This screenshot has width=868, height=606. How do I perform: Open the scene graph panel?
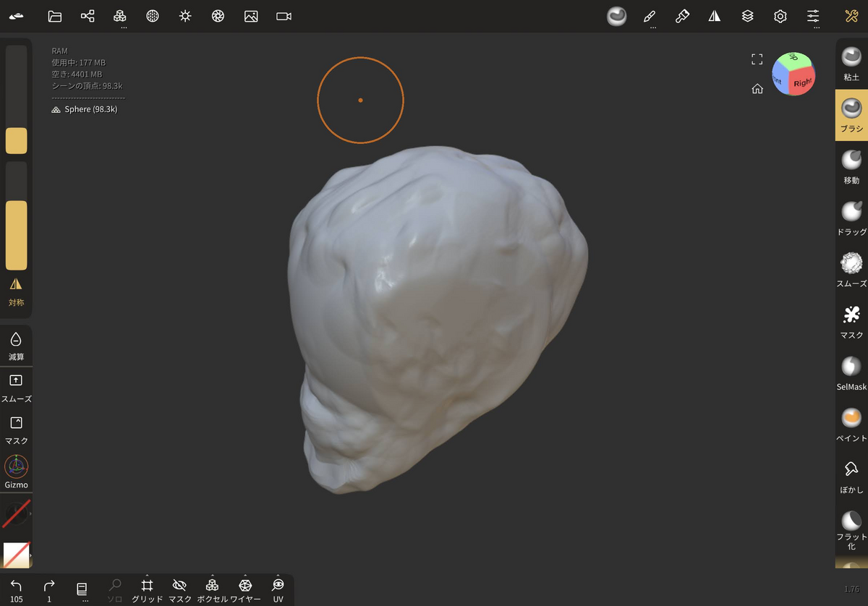[88, 16]
